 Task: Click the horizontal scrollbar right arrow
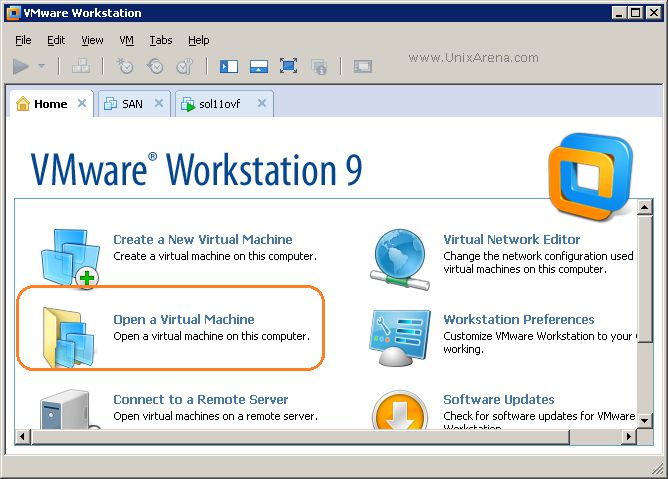coord(629,437)
